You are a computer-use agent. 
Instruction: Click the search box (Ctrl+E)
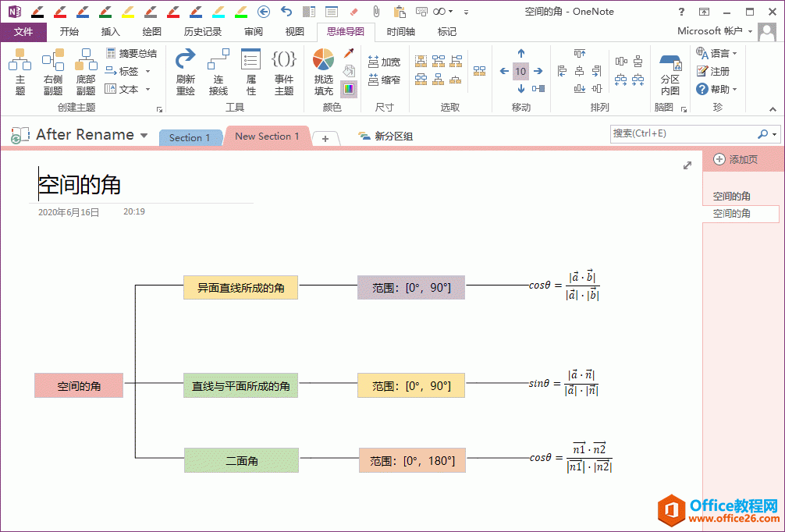(683, 133)
